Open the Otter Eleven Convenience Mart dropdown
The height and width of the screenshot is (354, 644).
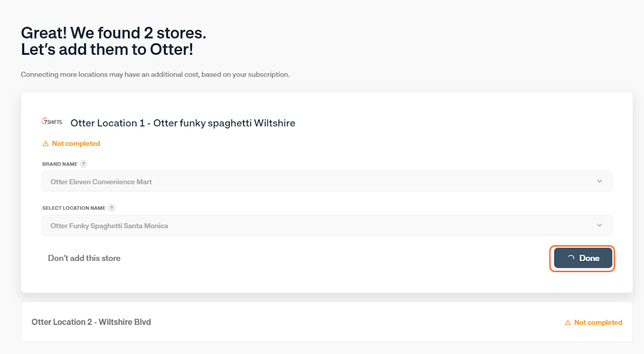(x=327, y=181)
